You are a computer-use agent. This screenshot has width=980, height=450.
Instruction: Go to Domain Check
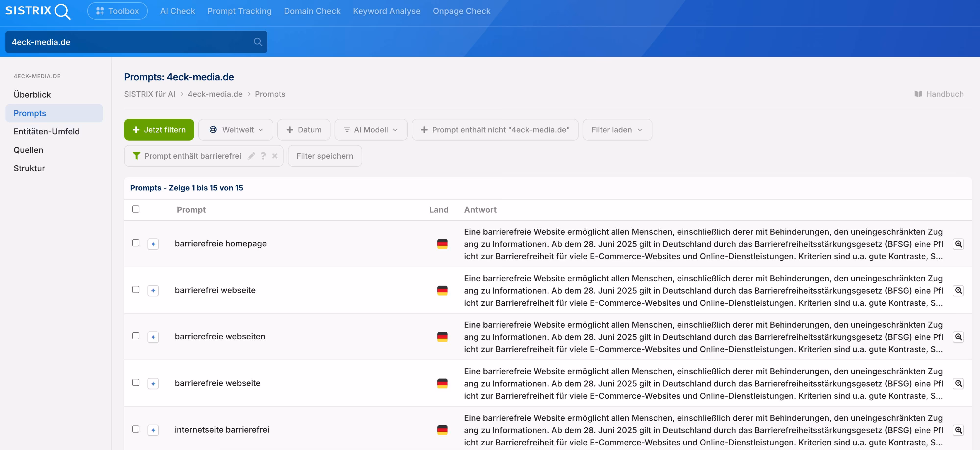pyautogui.click(x=312, y=11)
